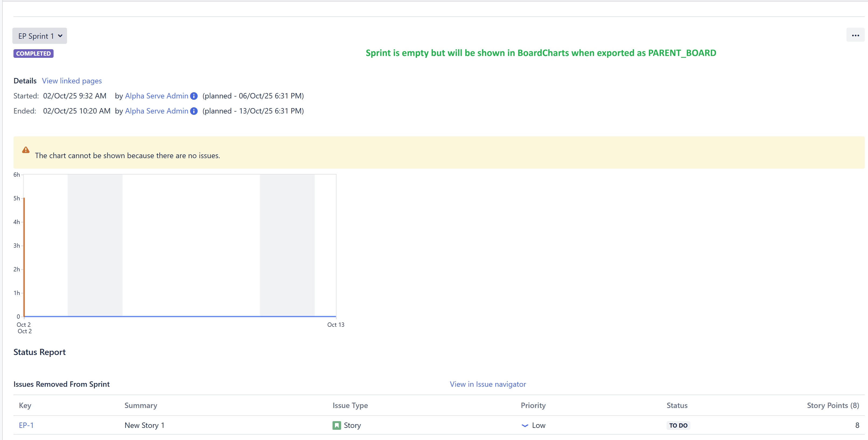Click the Story Points (8) column header
Viewport: 868px width, 440px height.
coord(833,405)
